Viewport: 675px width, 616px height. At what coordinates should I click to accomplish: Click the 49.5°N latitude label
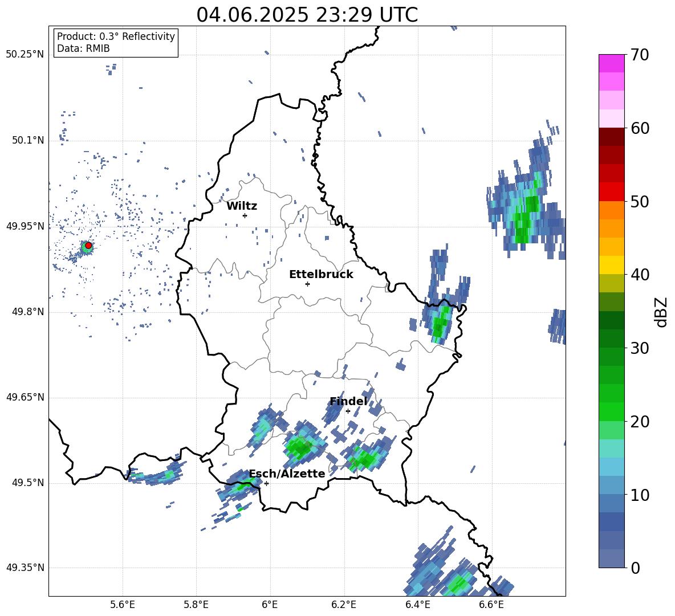(x=28, y=483)
